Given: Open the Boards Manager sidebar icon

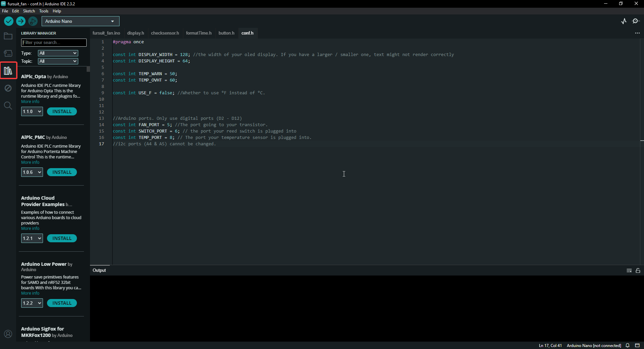Looking at the screenshot, I should [x=8, y=53].
